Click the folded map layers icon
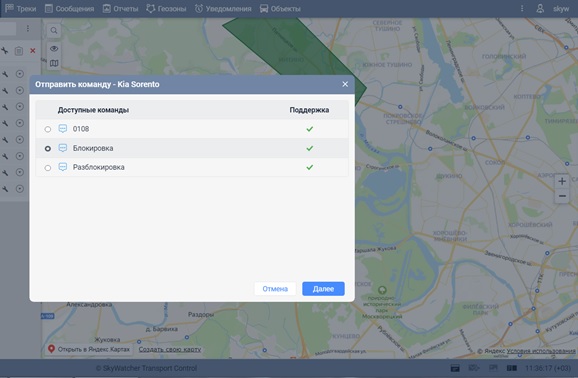This screenshot has width=578, height=378. click(x=54, y=63)
